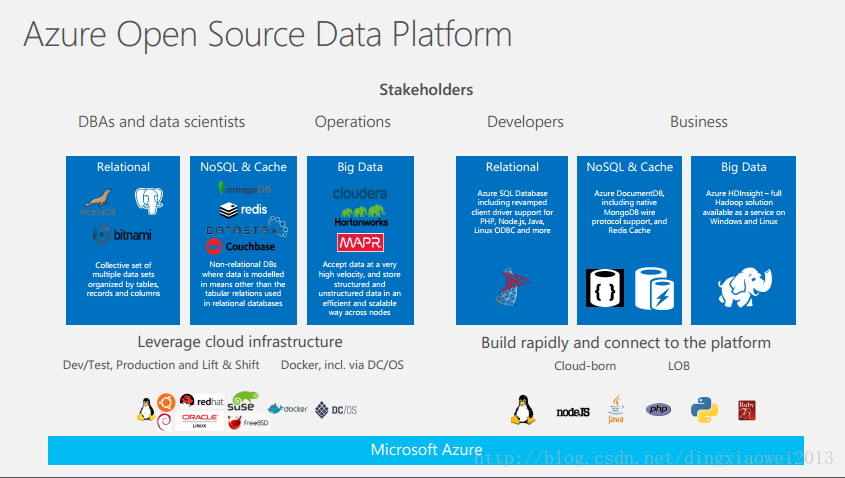Select the white Hadoop elephant icon
The image size is (845, 478).
tap(744, 287)
